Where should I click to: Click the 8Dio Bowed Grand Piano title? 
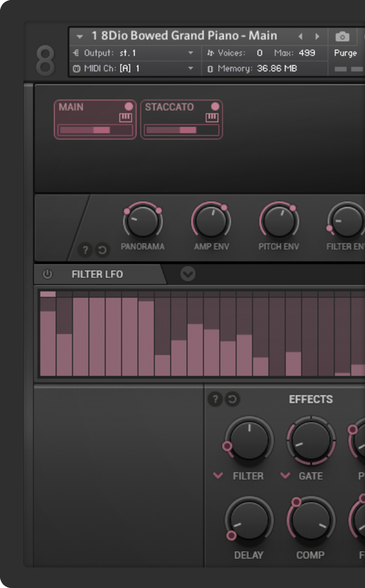coord(184,36)
